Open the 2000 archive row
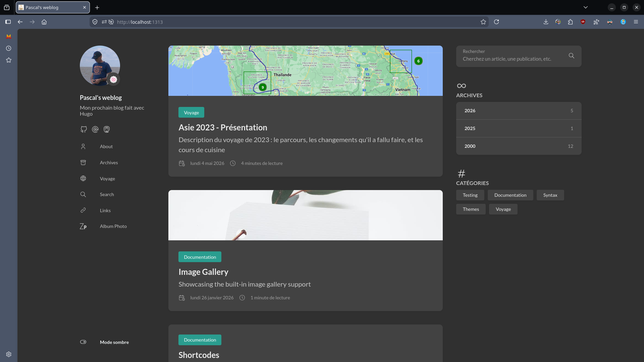 [x=519, y=146]
